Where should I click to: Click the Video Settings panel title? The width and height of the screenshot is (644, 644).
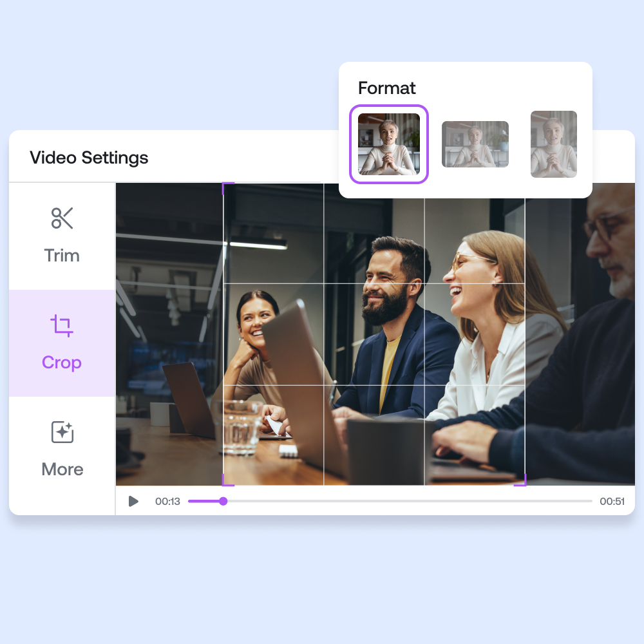click(89, 158)
